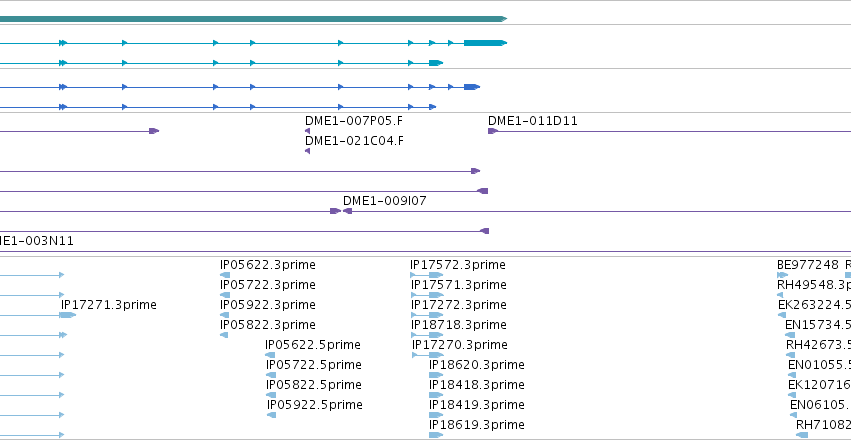Click the thick dark teal gene bar
The image size is (851, 440).
click(253, 19)
